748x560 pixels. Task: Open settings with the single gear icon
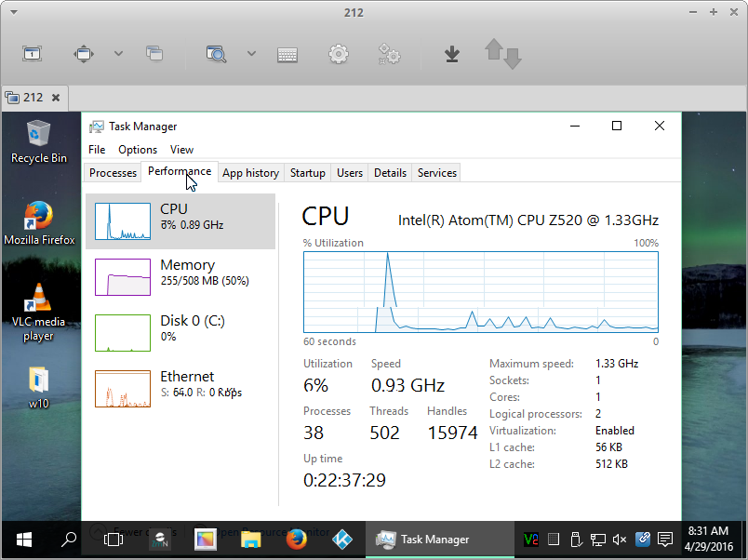339,54
